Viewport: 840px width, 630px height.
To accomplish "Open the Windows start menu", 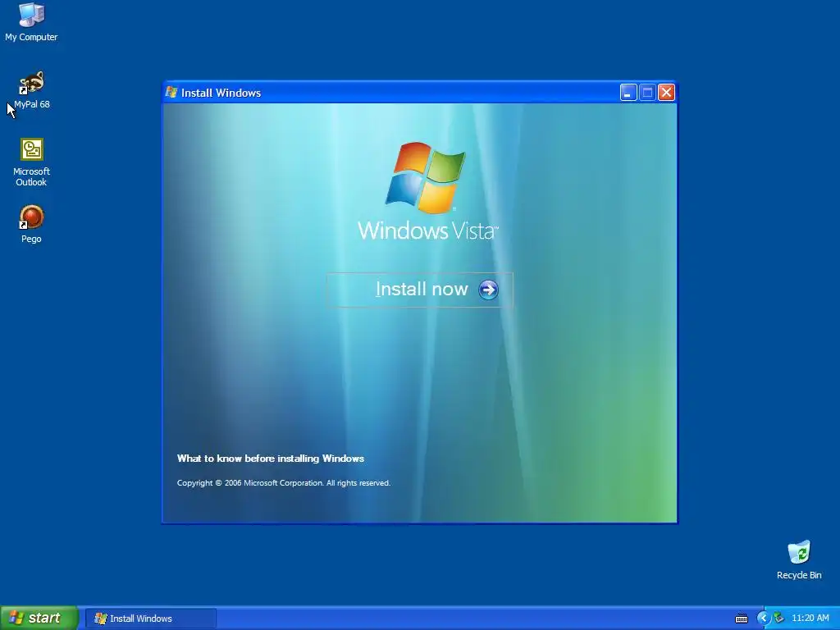I will pyautogui.click(x=39, y=618).
